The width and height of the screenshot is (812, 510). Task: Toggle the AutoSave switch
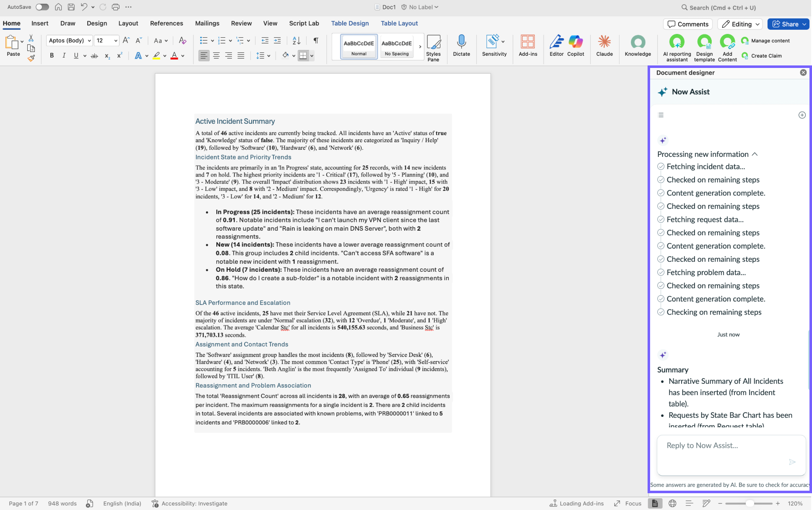click(x=42, y=7)
